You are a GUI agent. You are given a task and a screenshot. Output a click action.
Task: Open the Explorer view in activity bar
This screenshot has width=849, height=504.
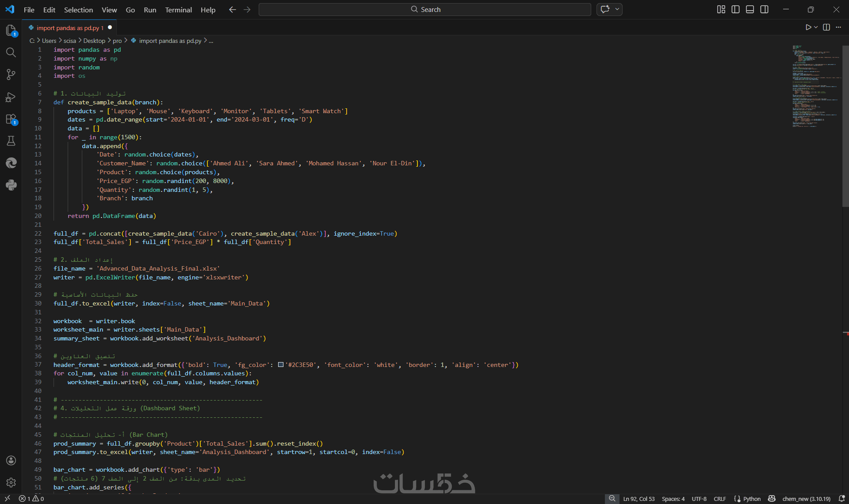coord(11,30)
